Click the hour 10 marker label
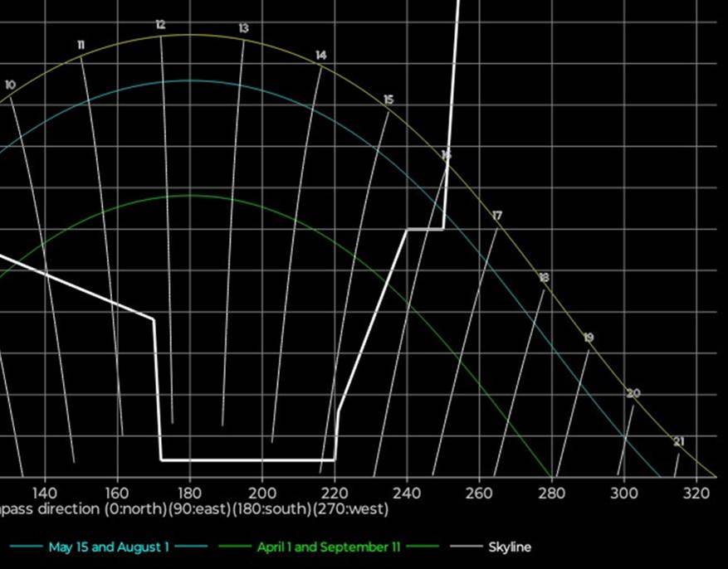Viewport: 728px width, 569px height. pos(10,85)
